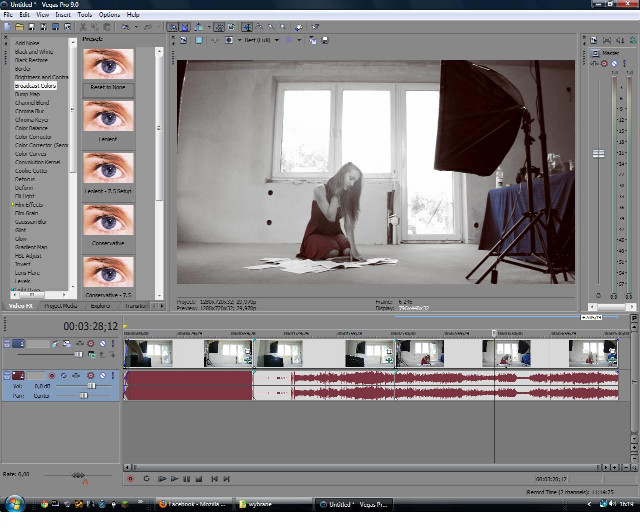The width and height of the screenshot is (640, 529).
Task: Toggle preview on external monitor icon
Action: click(199, 40)
